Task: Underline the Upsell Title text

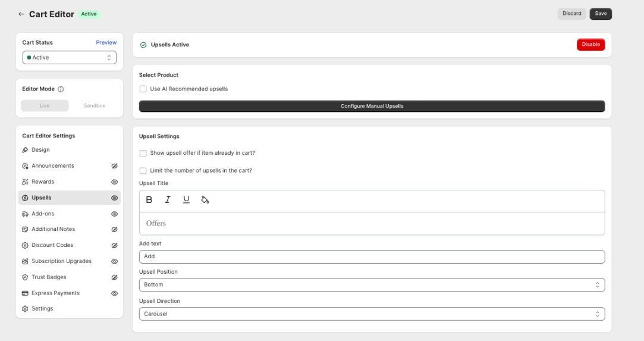Action: 187,200
